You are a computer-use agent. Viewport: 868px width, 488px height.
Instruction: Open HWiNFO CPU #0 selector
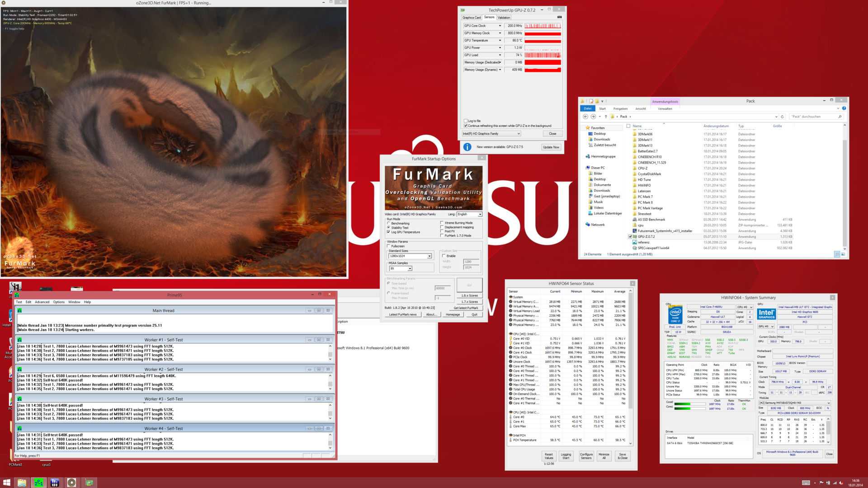pyautogui.click(x=745, y=307)
